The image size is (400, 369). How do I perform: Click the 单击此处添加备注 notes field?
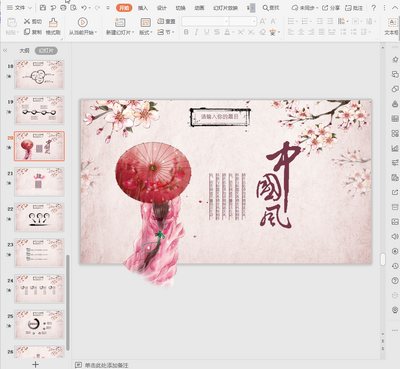click(106, 365)
